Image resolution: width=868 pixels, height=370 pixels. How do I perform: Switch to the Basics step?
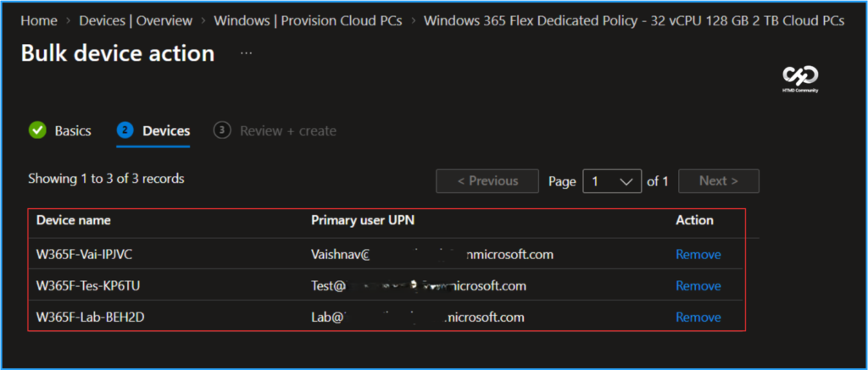coord(73,131)
